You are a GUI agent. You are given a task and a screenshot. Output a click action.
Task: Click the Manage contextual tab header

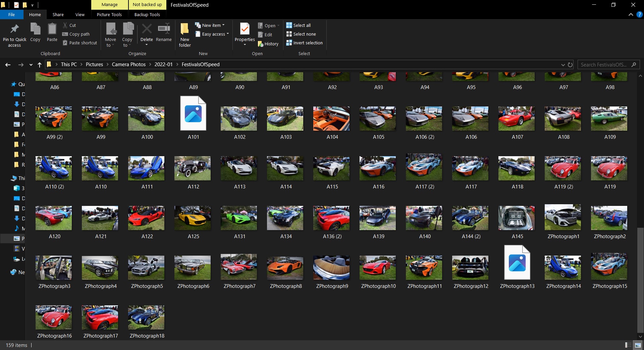pyautogui.click(x=110, y=5)
